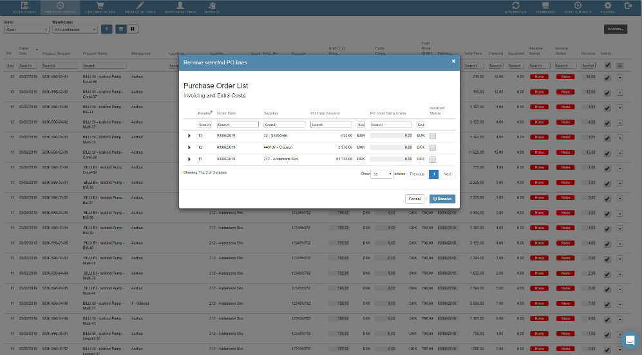Image resolution: width=644 pixels, height=355 pixels.
Task: Open Account gear icon
Action: [x=607, y=7]
